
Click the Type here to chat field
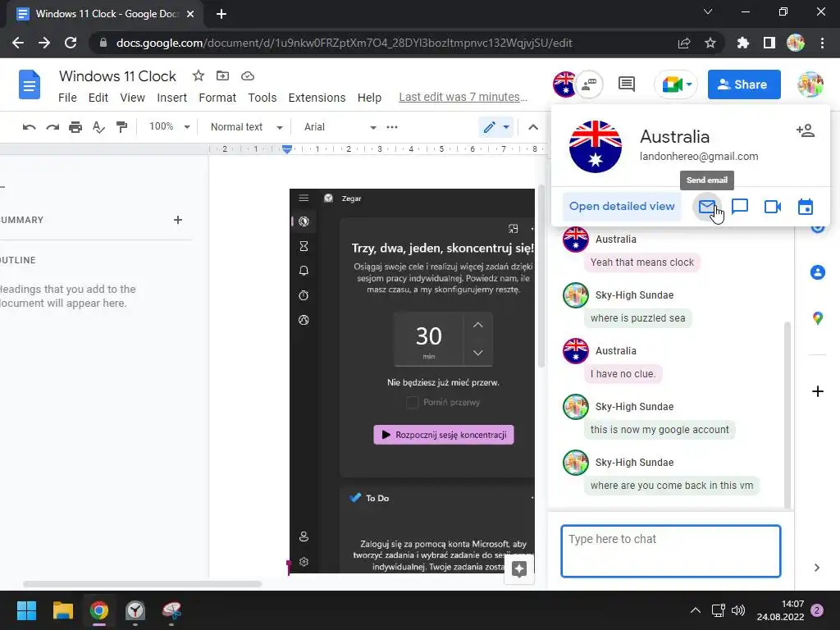tap(671, 551)
